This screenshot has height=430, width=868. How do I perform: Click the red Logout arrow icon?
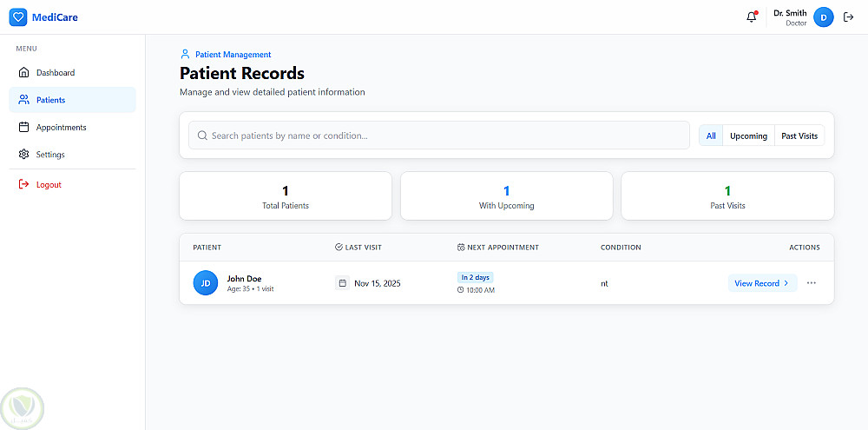tap(23, 184)
